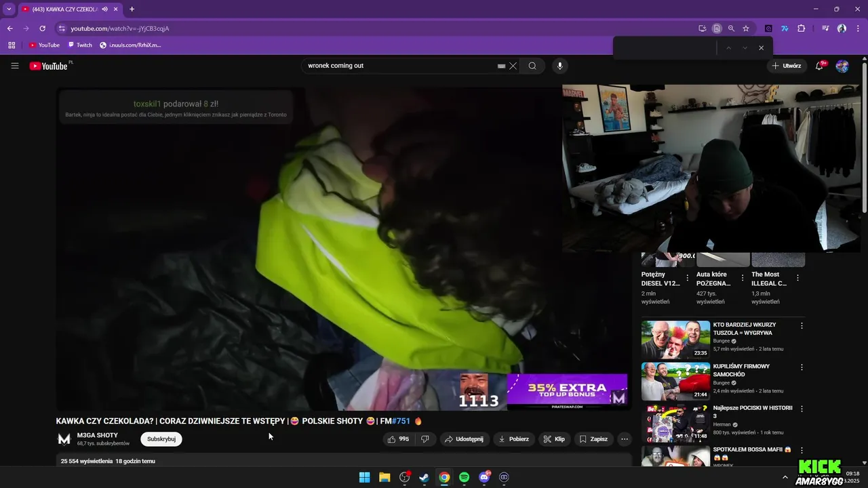The image size is (868, 488).
Task: Open the extensions puzzle icon
Action: tap(802, 28)
